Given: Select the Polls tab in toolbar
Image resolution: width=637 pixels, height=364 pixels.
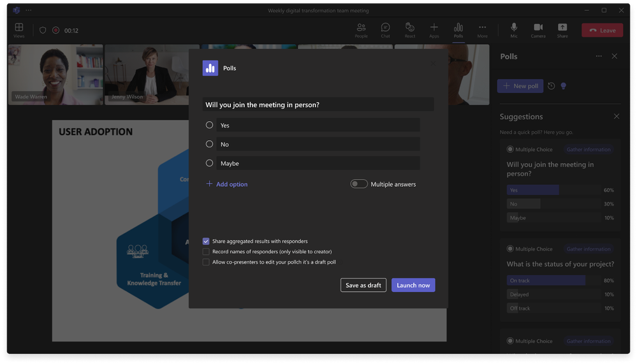Looking at the screenshot, I should pyautogui.click(x=458, y=27).
